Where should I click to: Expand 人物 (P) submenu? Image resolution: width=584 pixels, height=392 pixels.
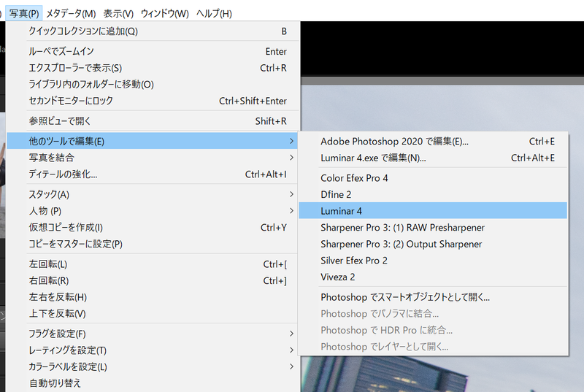152,211
